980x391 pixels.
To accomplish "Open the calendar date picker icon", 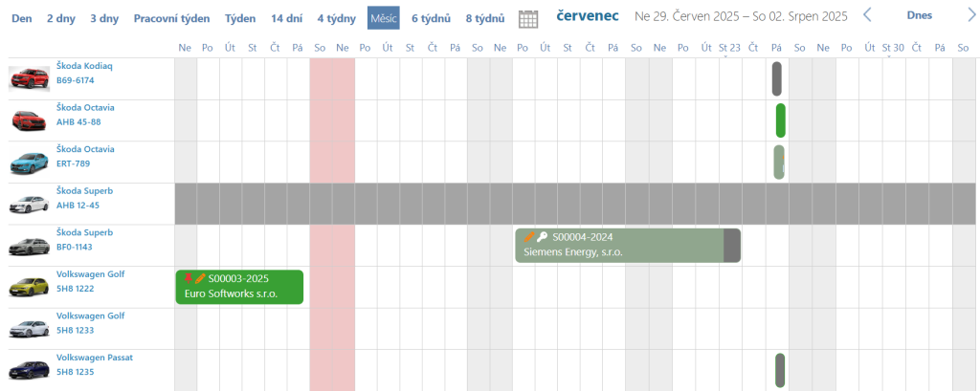I will [x=527, y=17].
